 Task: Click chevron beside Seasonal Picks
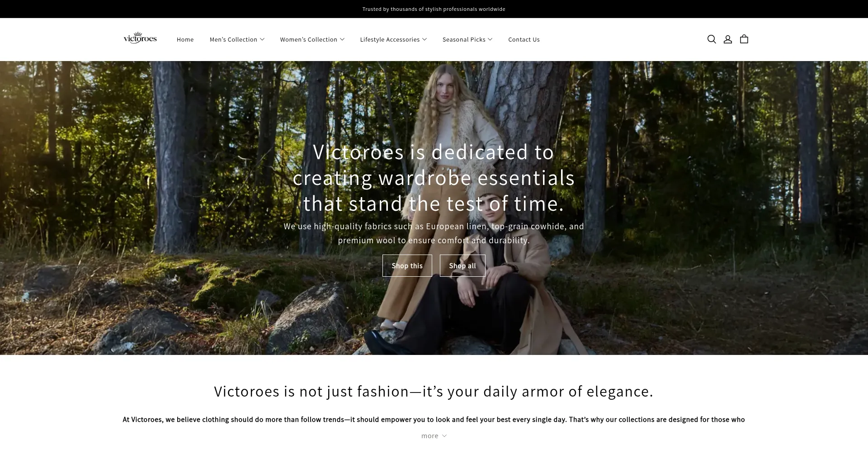491,39
